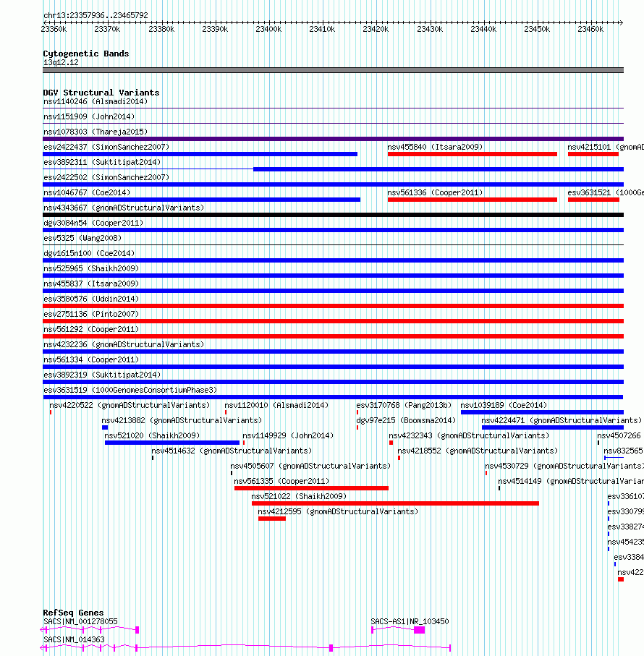Open nsv4220522 gnomADStructuralVariants label
The width and height of the screenshot is (644, 656).
tap(130, 406)
